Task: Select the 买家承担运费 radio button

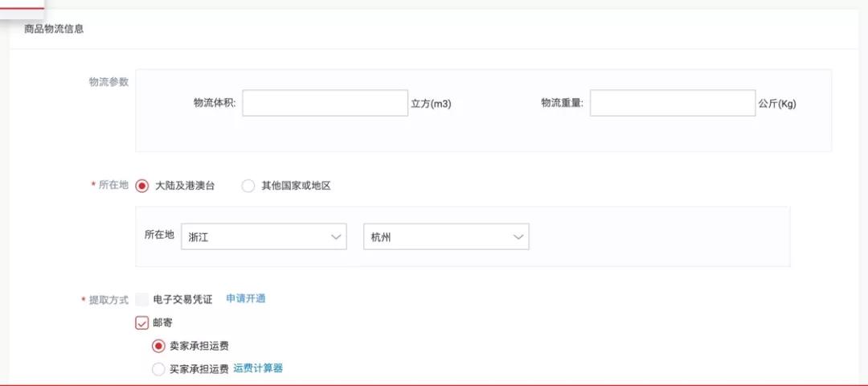Action: (x=158, y=369)
